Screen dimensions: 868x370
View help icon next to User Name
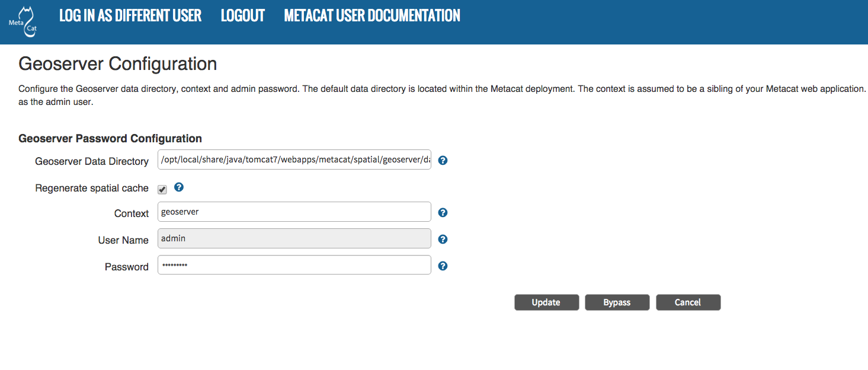pos(443,240)
